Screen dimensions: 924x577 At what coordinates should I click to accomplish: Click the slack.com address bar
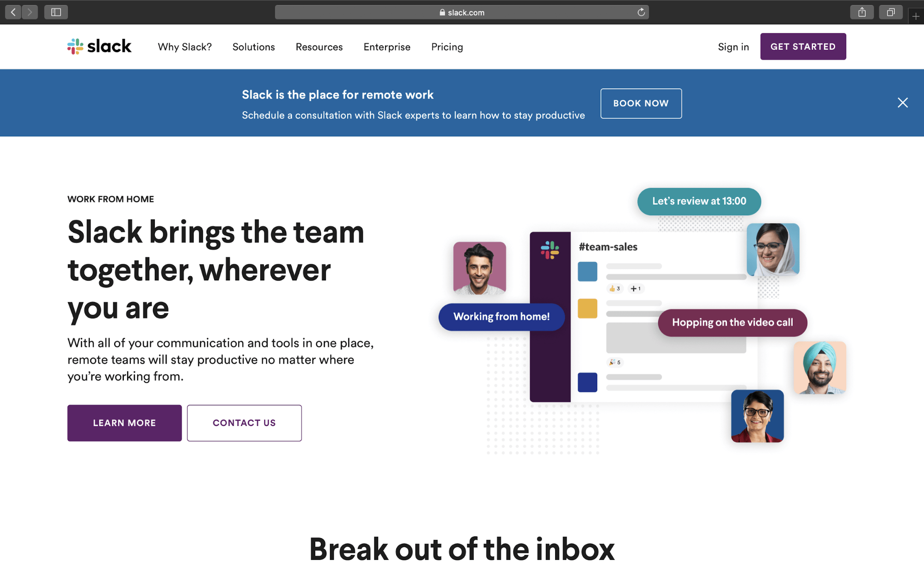[461, 12]
